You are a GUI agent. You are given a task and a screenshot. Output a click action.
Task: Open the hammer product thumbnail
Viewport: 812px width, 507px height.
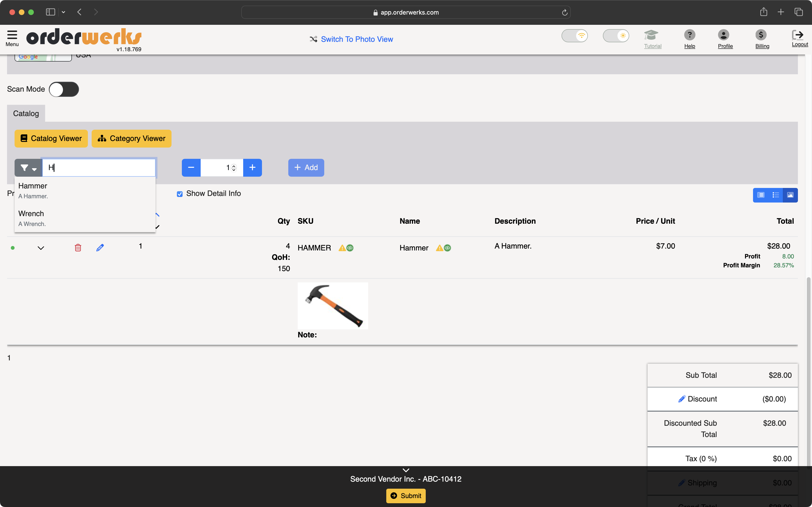[333, 306]
